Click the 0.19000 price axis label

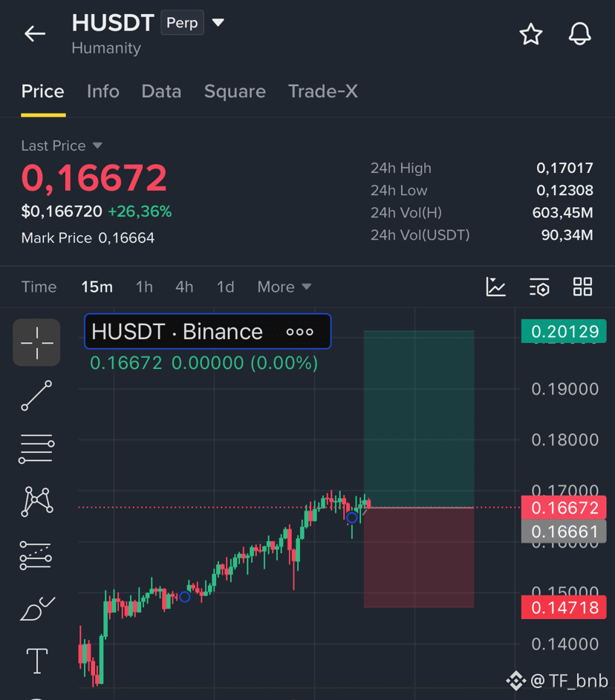point(565,389)
